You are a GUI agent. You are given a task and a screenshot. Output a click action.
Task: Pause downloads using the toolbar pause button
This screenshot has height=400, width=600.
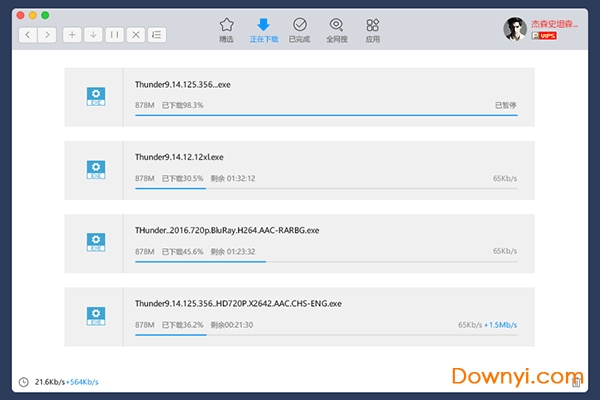pos(115,35)
